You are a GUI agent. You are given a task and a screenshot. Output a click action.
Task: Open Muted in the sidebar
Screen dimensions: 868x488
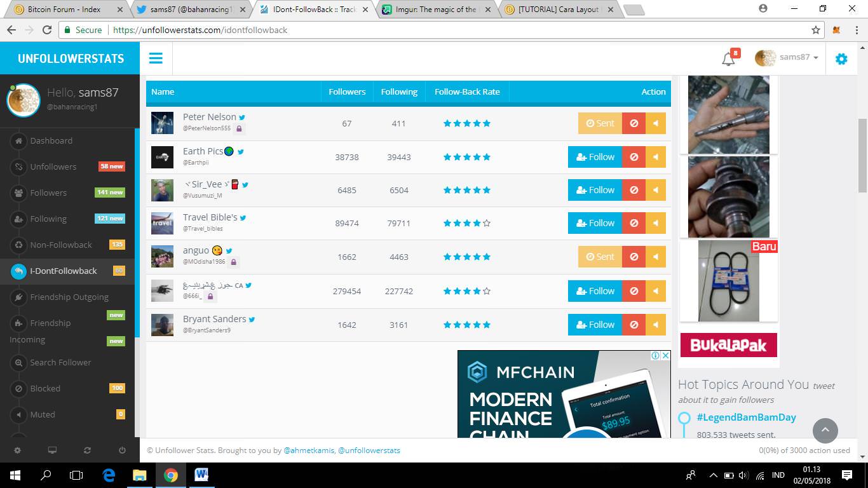coord(43,415)
